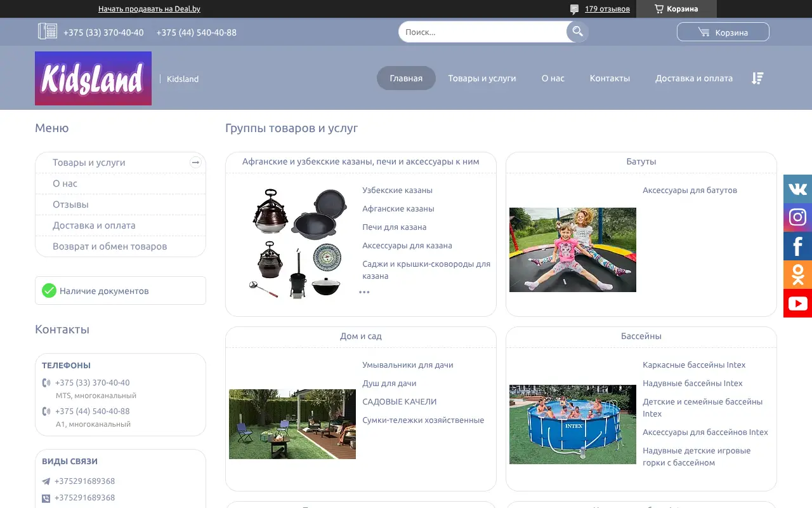Open the YouTube channel icon
Screen dimensions: 812x508
797,303
